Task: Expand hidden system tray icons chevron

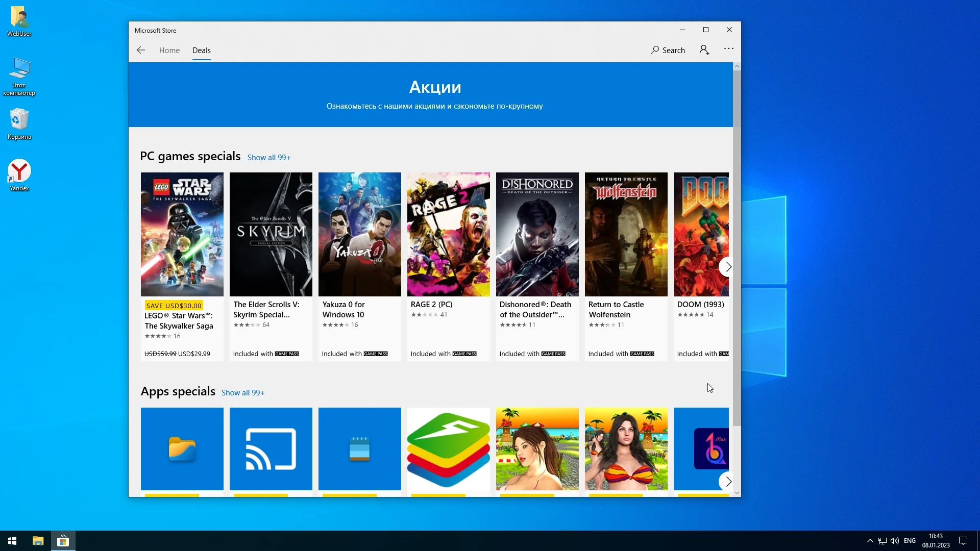Action: click(870, 541)
